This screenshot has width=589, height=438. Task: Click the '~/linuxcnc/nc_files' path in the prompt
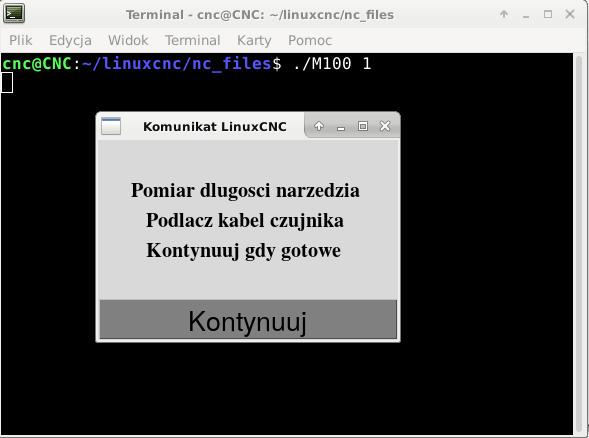pyautogui.click(x=177, y=63)
